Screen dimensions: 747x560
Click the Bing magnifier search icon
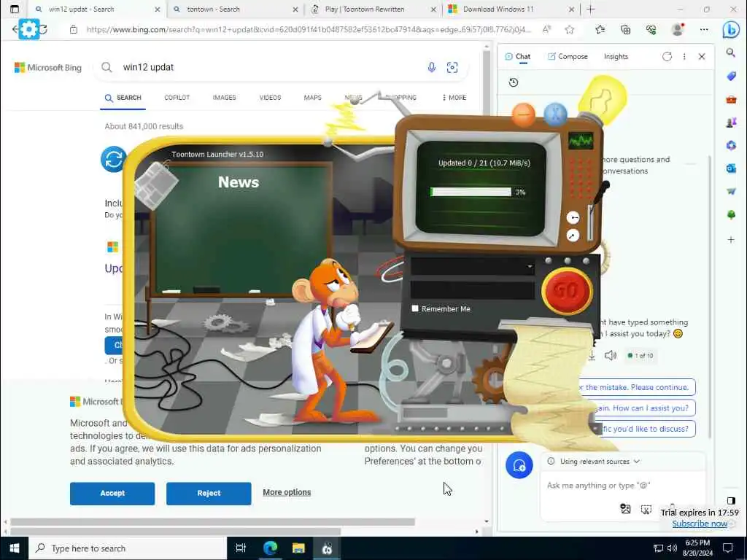(x=107, y=67)
